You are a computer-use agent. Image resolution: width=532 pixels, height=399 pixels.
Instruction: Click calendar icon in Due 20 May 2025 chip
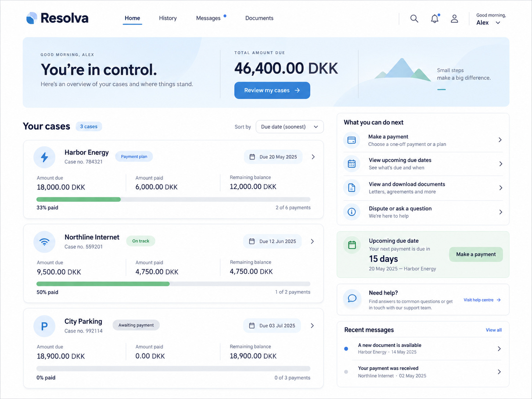pos(252,157)
